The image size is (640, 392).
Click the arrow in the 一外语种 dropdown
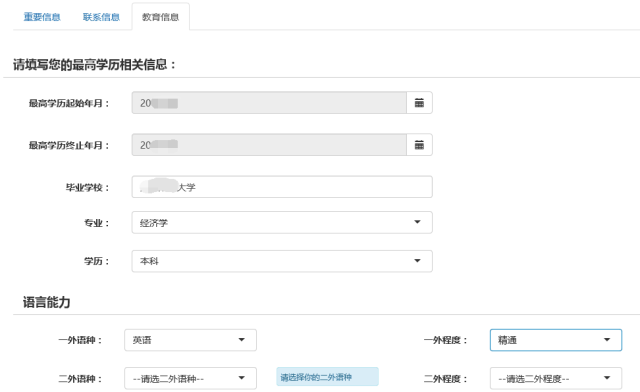point(242,340)
